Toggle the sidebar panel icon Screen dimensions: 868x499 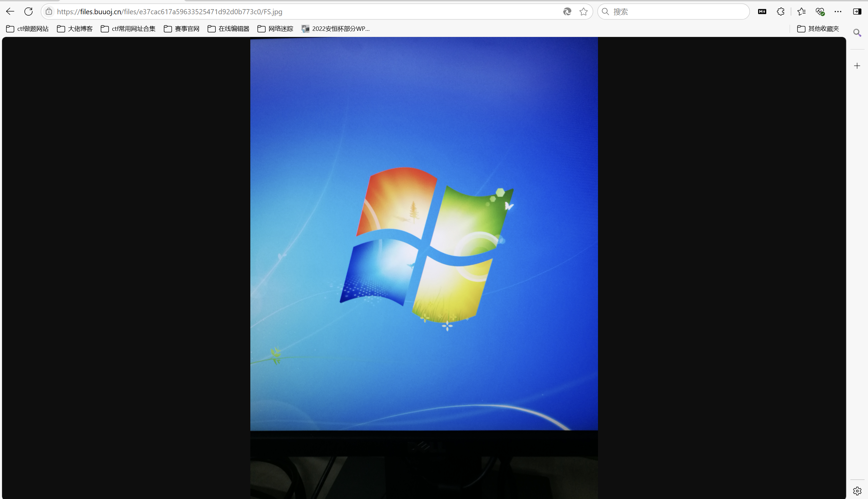click(x=857, y=12)
